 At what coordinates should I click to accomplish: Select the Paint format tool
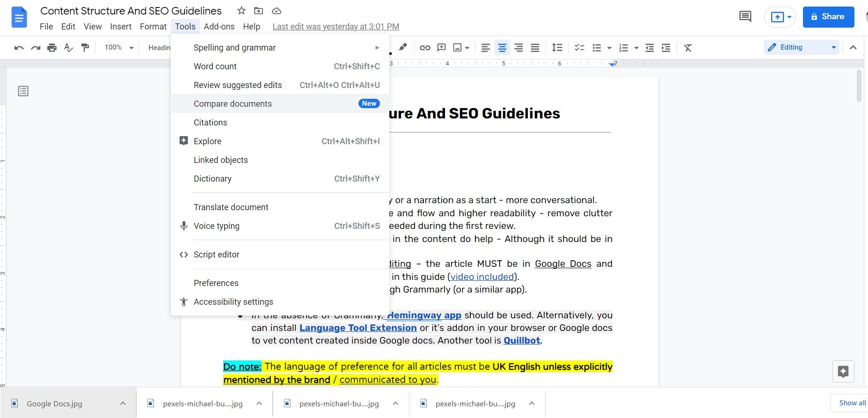click(x=85, y=48)
